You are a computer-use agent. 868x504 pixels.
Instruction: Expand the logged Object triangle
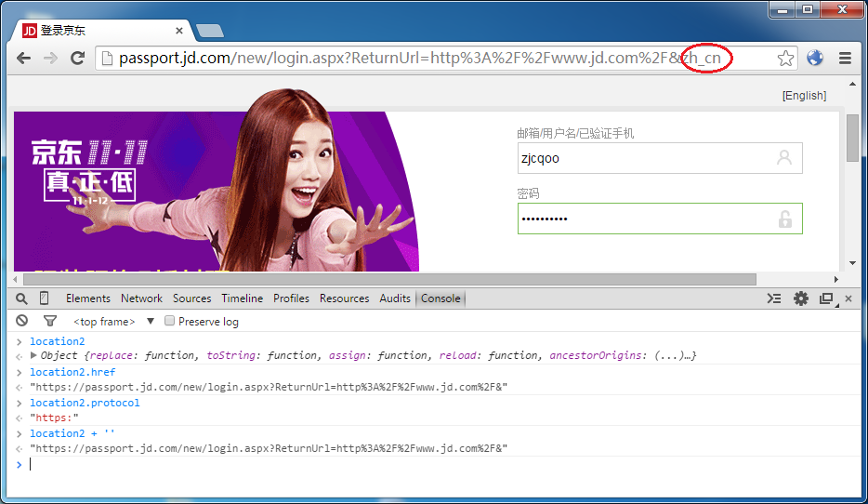click(x=33, y=355)
